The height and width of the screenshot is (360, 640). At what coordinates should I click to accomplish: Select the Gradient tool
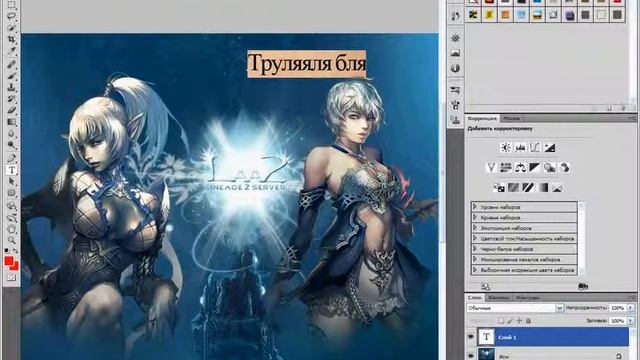pos(11,122)
